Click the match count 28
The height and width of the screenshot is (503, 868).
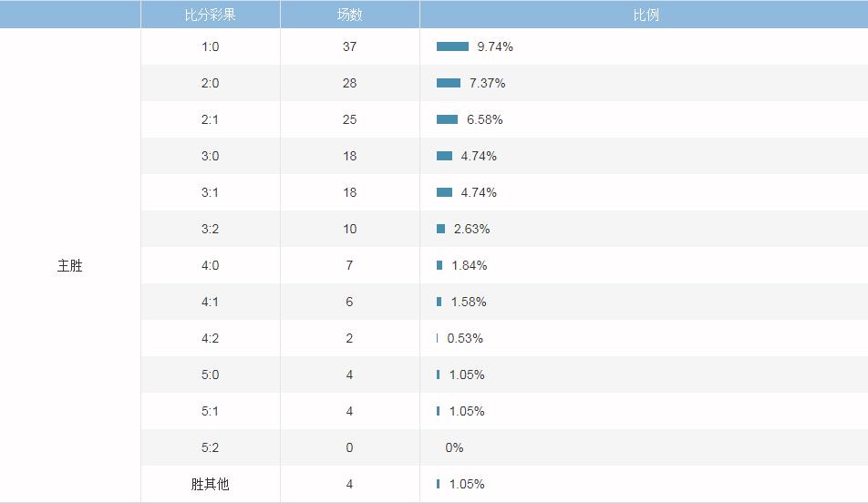coord(349,83)
